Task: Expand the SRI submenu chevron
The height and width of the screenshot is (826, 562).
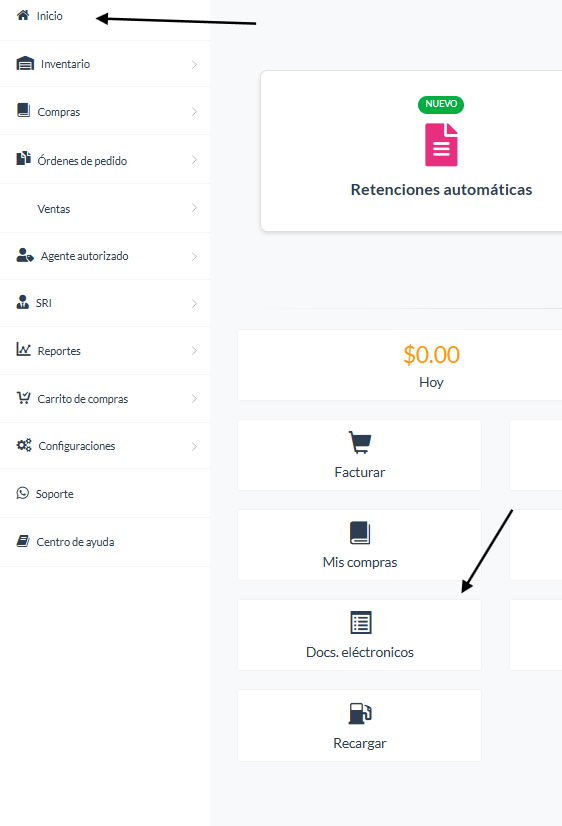Action: point(194,303)
